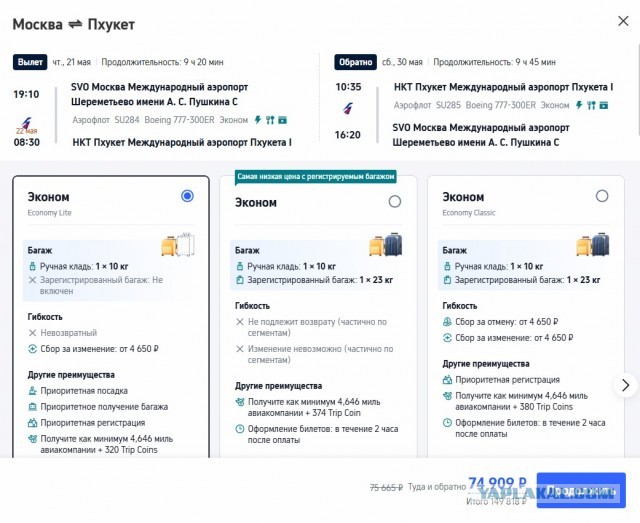Screen dimensions: 640x523
Task: Show next fare options with right arrow
Action: [x=625, y=385]
